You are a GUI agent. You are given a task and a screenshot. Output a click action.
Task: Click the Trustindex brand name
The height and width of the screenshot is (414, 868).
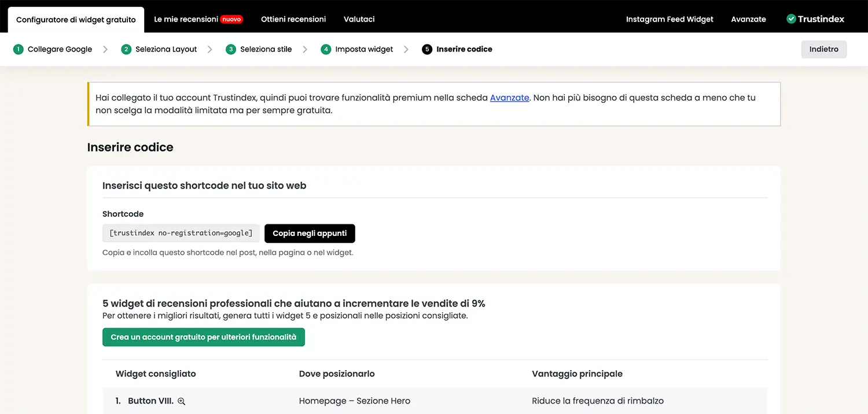coord(821,19)
